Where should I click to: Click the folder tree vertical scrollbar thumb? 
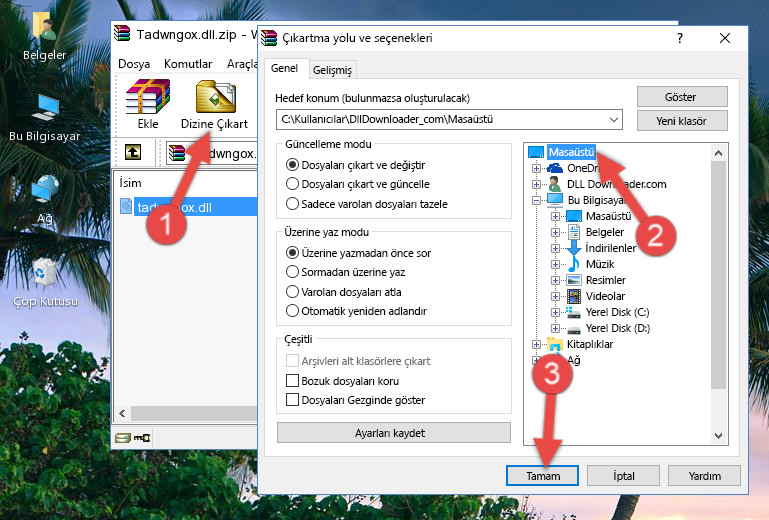click(x=718, y=275)
